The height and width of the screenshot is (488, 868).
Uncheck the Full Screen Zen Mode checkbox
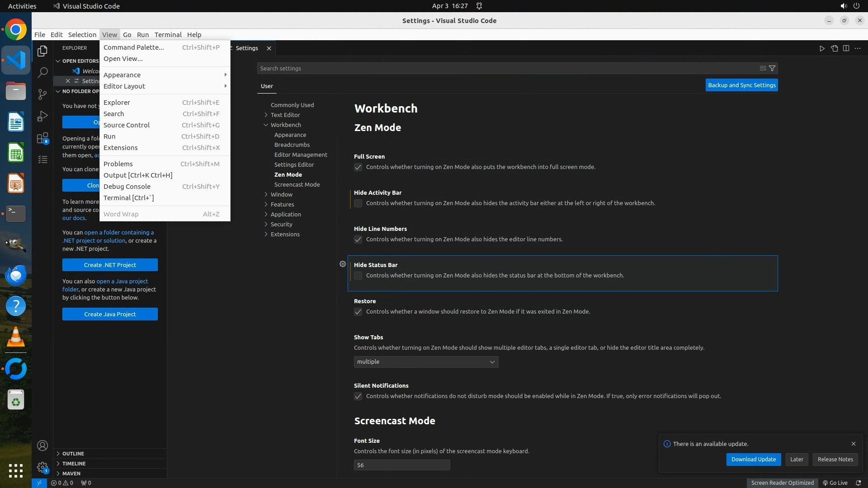click(358, 167)
